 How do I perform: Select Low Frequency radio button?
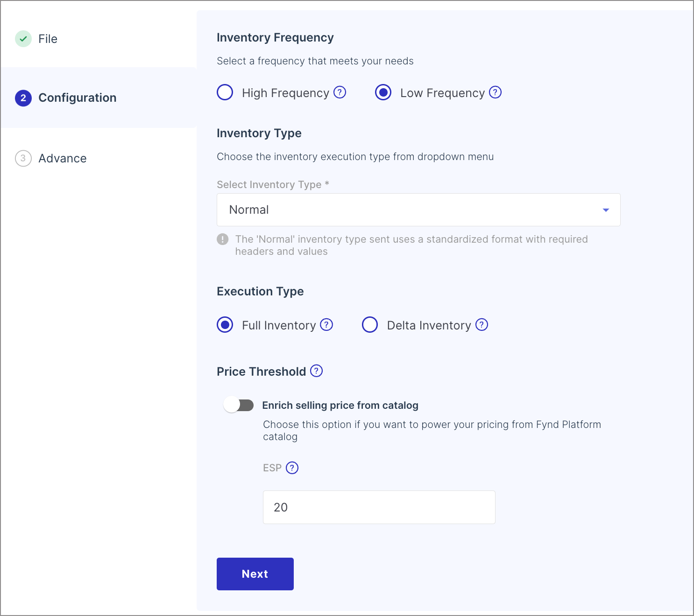[x=383, y=92]
